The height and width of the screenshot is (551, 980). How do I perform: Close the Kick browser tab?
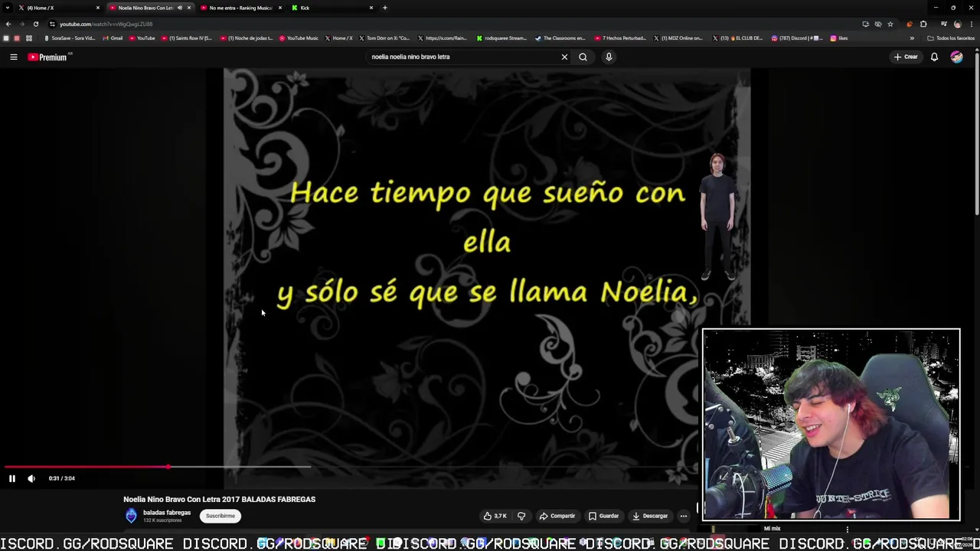point(371,8)
